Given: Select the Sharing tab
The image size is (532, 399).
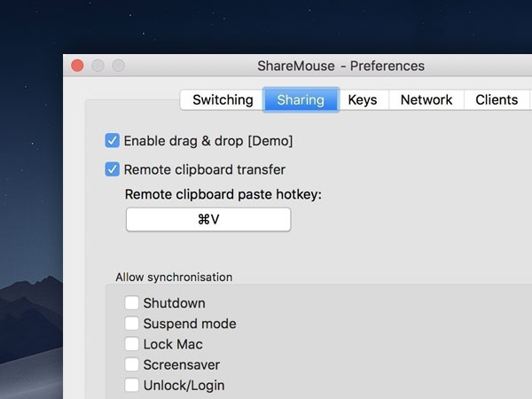Looking at the screenshot, I should (x=301, y=100).
